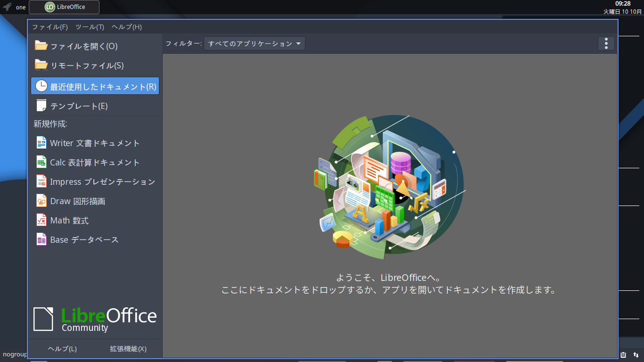Click the 新規作成: heading text
Screen dimensions: 644x362
50,124
